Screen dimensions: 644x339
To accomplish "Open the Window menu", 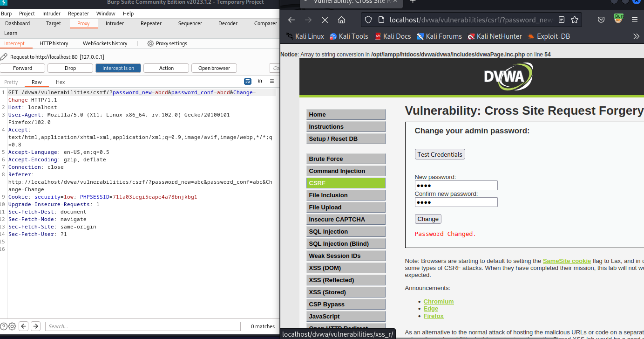I will tap(106, 14).
